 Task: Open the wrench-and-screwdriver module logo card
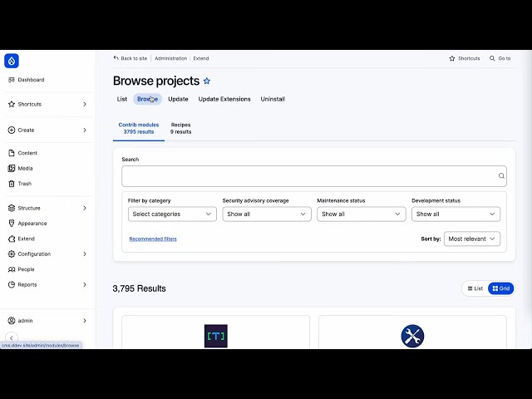(x=412, y=336)
